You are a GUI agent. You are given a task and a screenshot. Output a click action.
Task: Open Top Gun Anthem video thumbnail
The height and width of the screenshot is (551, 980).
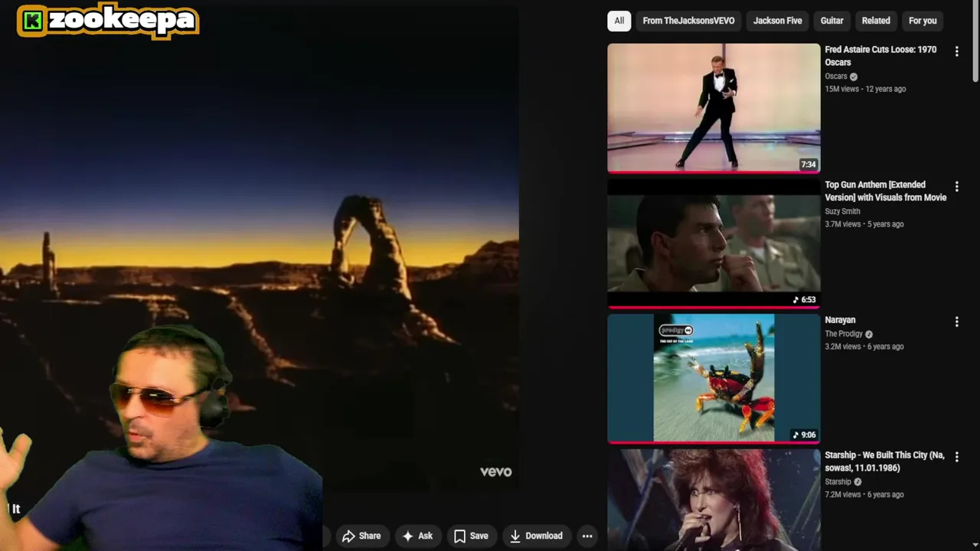tap(714, 243)
